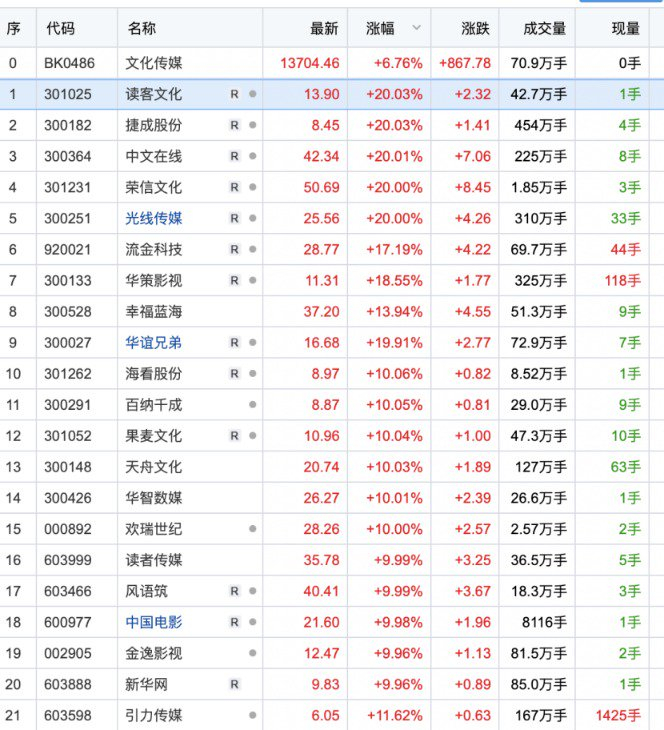Click the R badge beside 华策影视

pyautogui.click(x=234, y=280)
